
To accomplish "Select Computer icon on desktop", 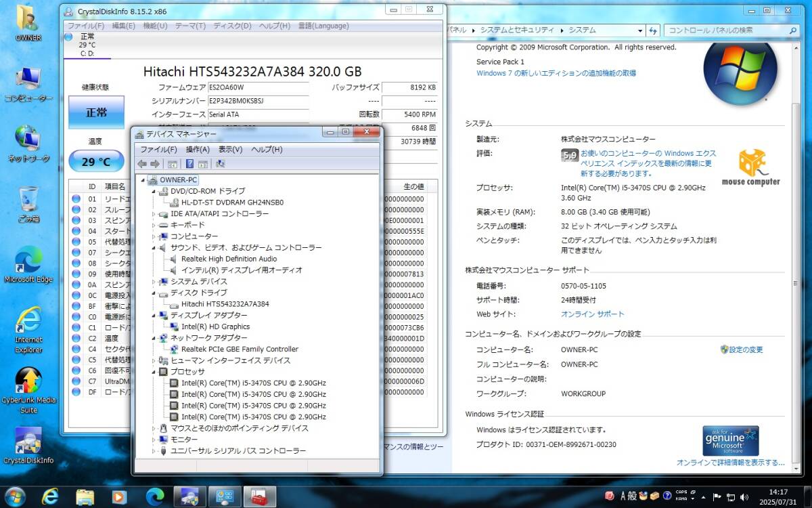I will (28, 85).
